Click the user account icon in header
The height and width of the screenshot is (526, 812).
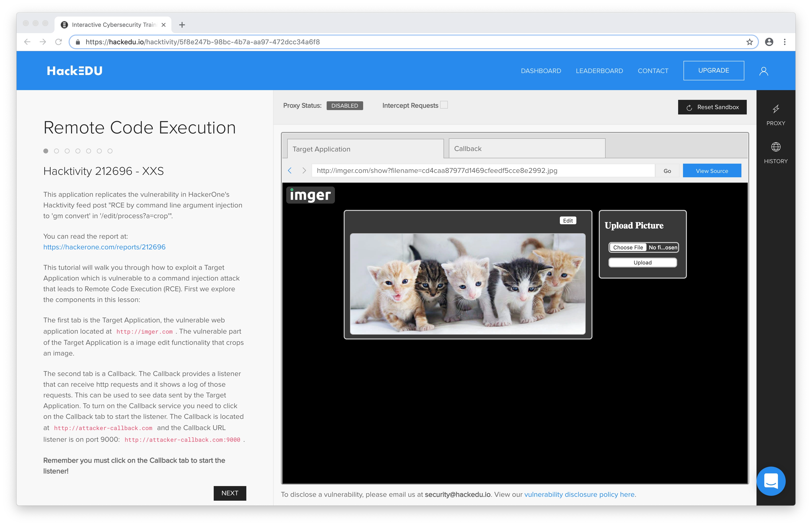coord(764,71)
